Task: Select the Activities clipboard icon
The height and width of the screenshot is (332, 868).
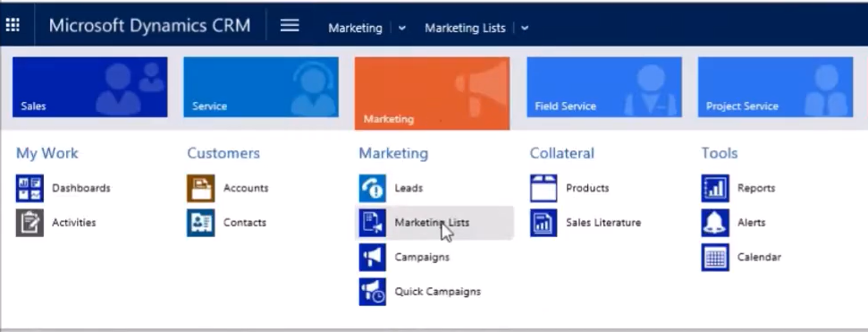Action: 29,223
